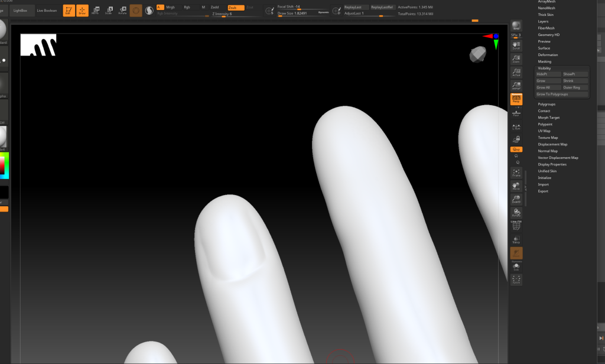Select the right-shelf Rotate view tool

[x=516, y=213]
